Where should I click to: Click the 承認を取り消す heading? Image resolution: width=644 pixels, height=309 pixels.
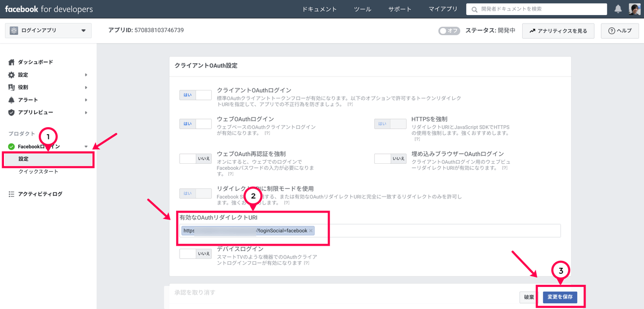pos(195,292)
